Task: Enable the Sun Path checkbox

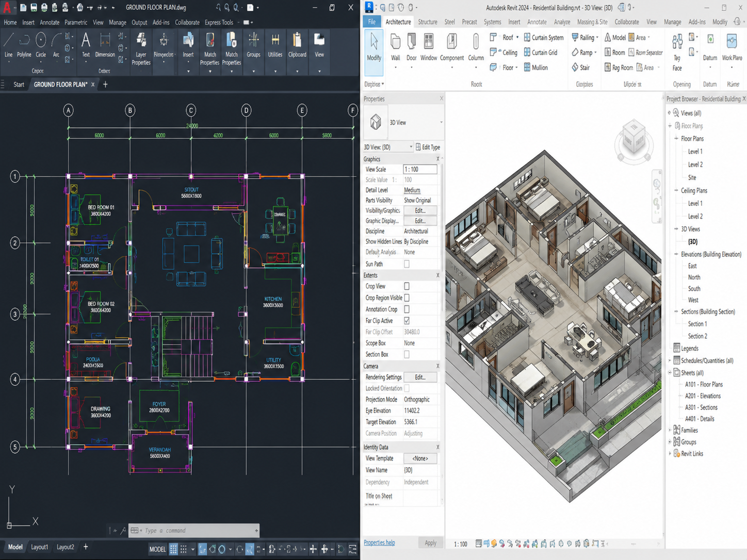Action: pos(407,264)
